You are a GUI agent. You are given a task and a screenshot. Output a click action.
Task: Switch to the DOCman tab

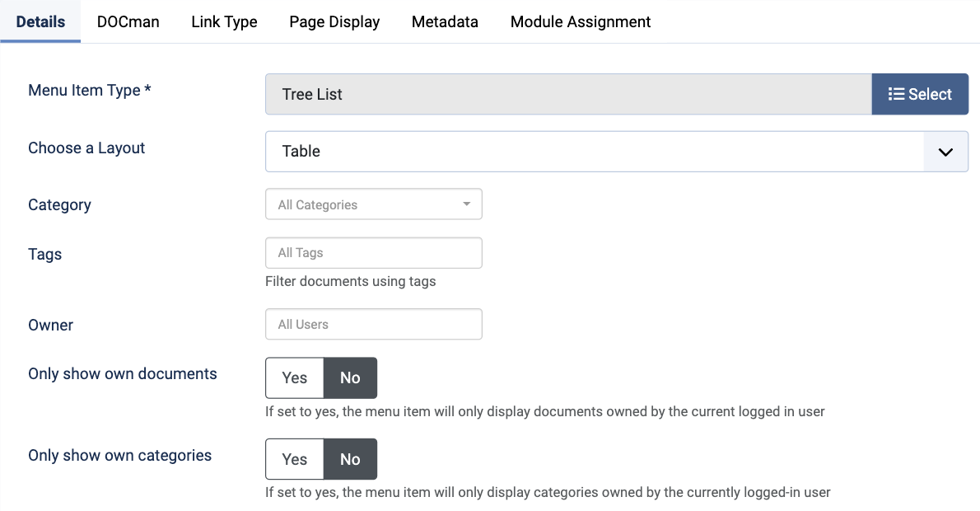pyautogui.click(x=128, y=22)
